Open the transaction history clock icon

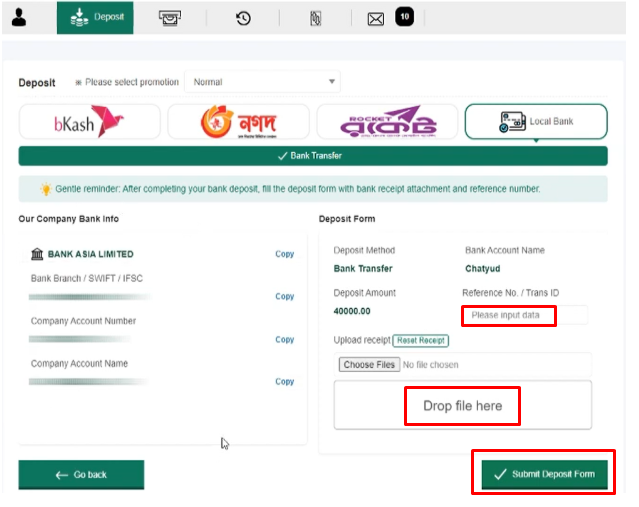(243, 18)
